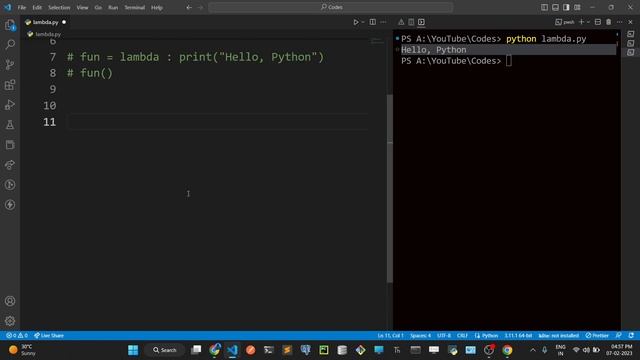The height and width of the screenshot is (360, 640).
Task: Go back with the navigation arrow
Action: point(189,7)
